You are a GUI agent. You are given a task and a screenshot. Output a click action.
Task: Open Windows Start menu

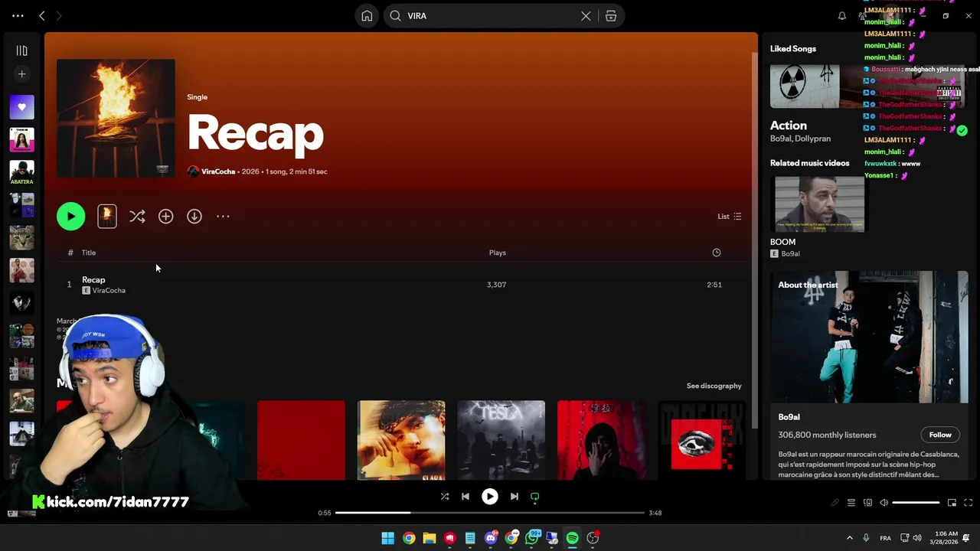pyautogui.click(x=388, y=538)
